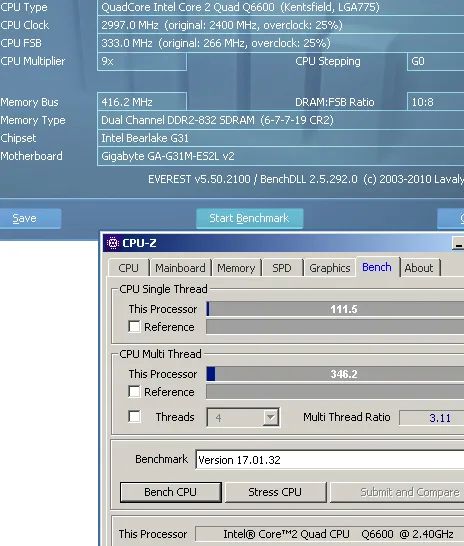Click the This Processor name field
464x546 pixels.
point(329,534)
